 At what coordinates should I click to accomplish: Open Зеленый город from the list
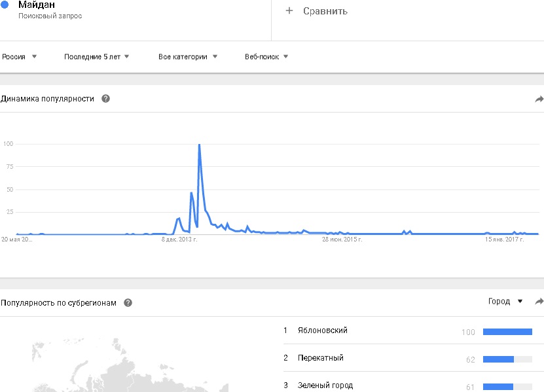pyautogui.click(x=325, y=385)
